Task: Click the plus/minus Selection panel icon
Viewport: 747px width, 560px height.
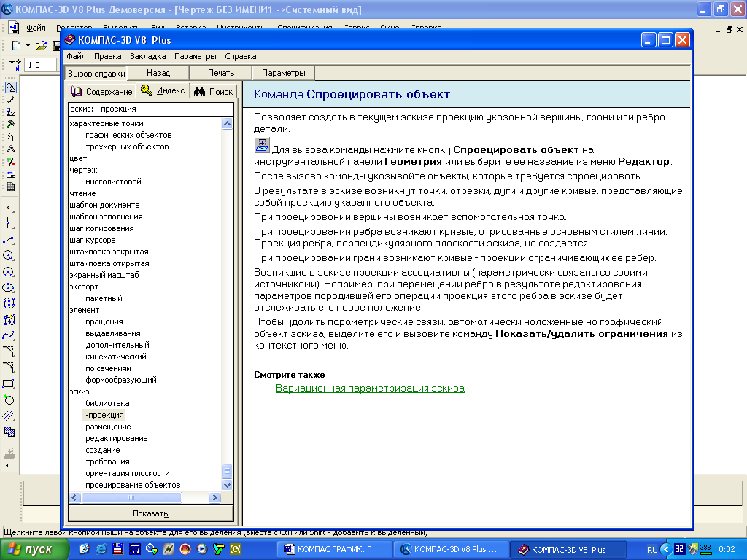Action: tap(10, 162)
